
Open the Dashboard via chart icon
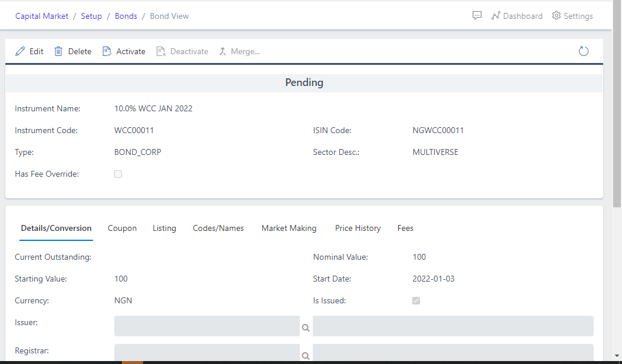[495, 16]
